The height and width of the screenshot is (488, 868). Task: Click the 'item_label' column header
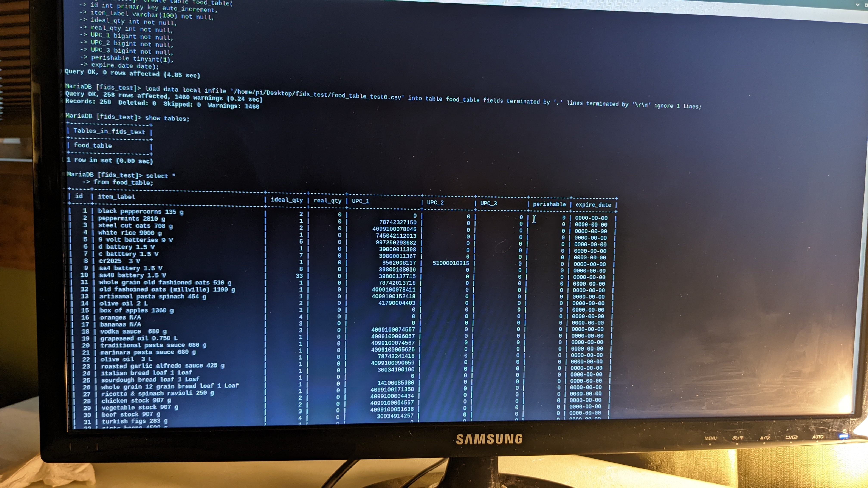116,197
